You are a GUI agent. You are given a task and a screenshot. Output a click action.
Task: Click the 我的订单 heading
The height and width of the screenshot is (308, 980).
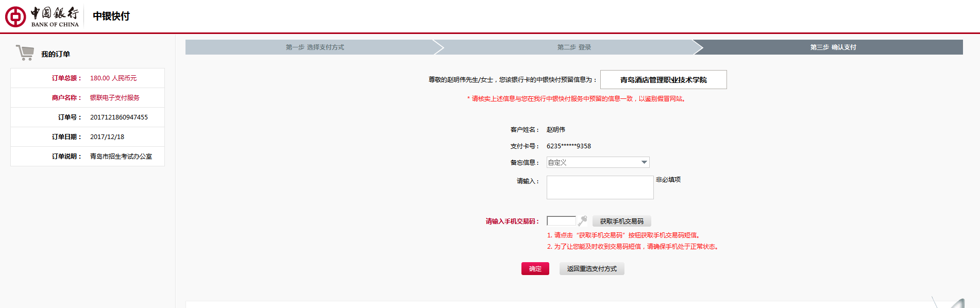tap(56, 54)
